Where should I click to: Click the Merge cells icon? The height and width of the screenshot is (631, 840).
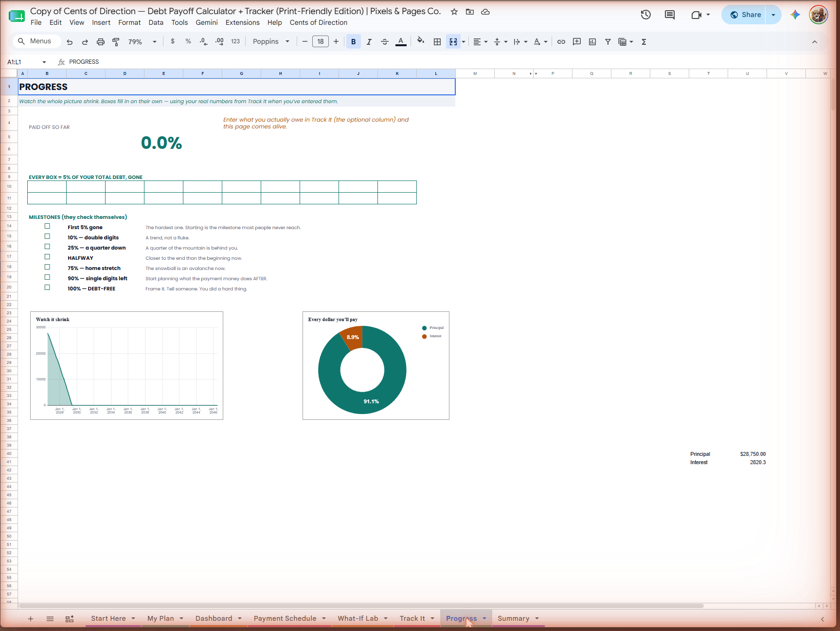click(453, 42)
